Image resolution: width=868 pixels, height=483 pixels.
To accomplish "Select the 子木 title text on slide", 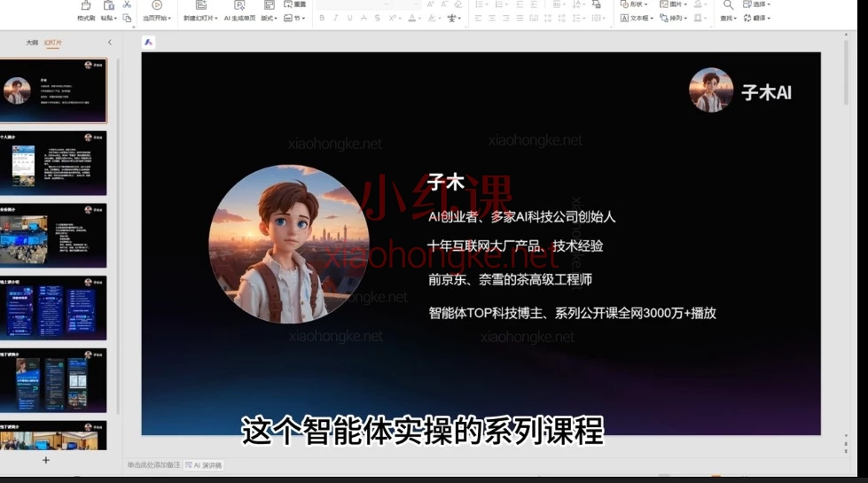I will click(446, 183).
